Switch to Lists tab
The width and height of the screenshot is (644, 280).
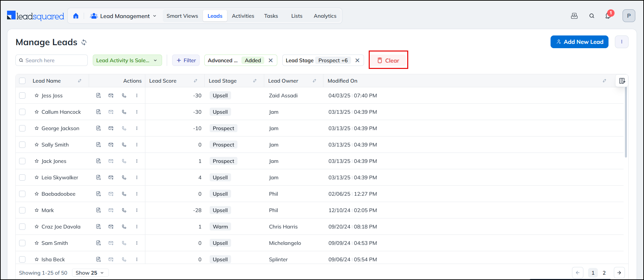click(297, 16)
